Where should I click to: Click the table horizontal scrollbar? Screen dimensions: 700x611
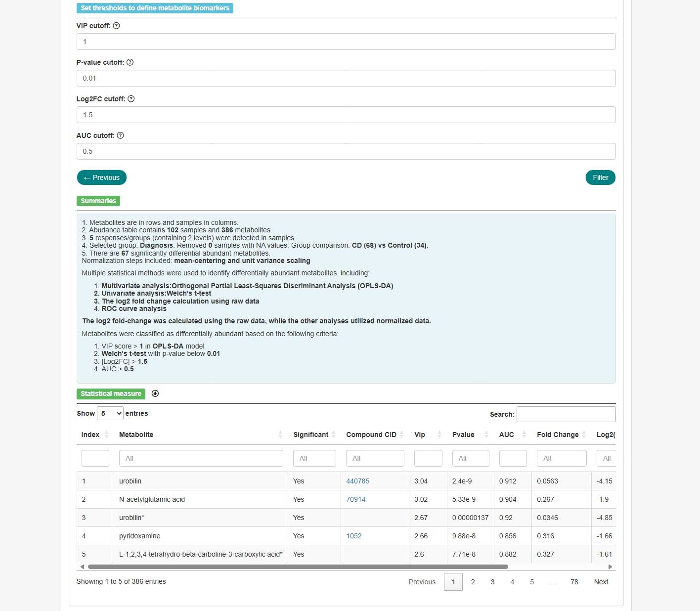[x=298, y=567]
